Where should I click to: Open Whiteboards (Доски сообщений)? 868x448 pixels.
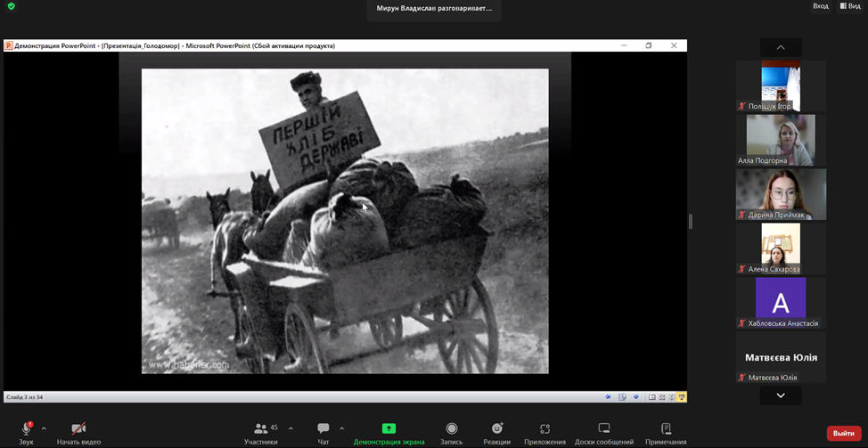pos(603,429)
